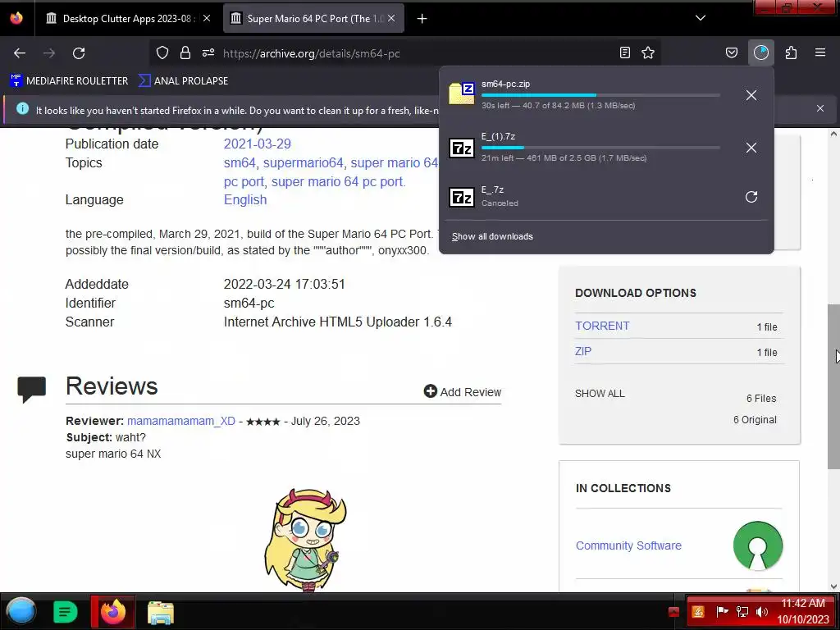Close the Firefox downloads panel via its toolbar button
Image resolution: width=840 pixels, height=630 pixels.
[761, 52]
